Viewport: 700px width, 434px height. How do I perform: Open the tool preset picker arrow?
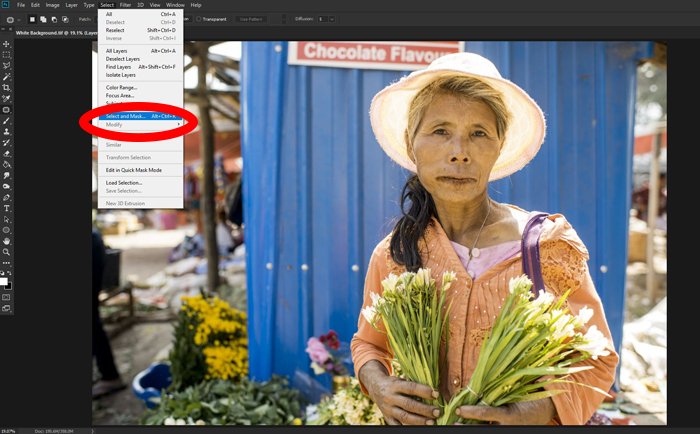(19, 19)
